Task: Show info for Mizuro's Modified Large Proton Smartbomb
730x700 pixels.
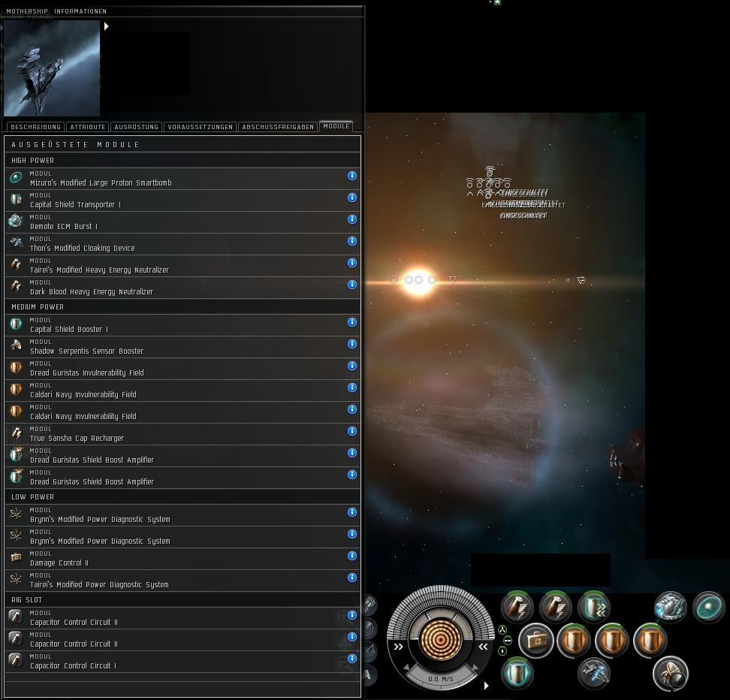Action: (x=352, y=176)
